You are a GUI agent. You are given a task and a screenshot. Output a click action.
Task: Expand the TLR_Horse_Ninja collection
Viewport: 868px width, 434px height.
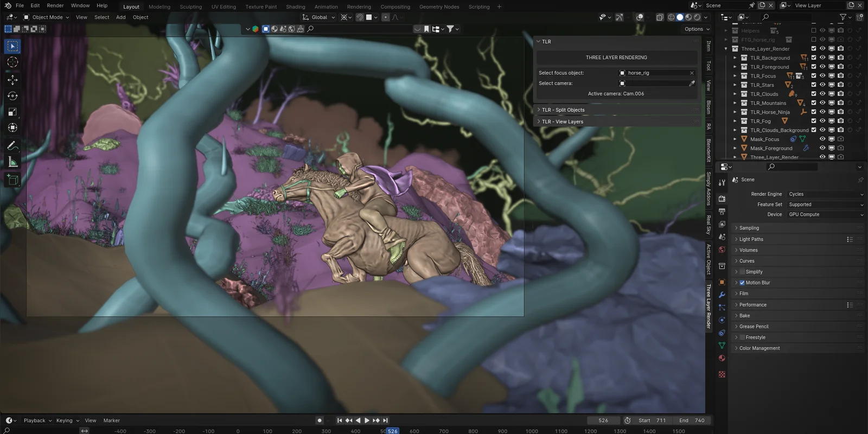click(735, 112)
